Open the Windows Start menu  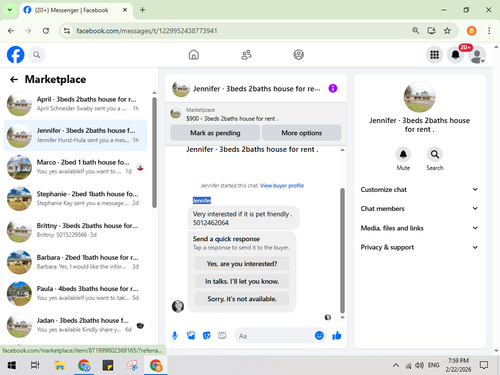(x=12, y=365)
